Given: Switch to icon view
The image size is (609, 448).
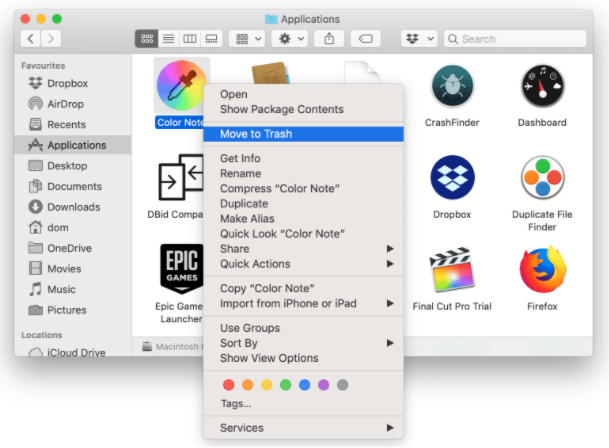Looking at the screenshot, I should (147, 38).
